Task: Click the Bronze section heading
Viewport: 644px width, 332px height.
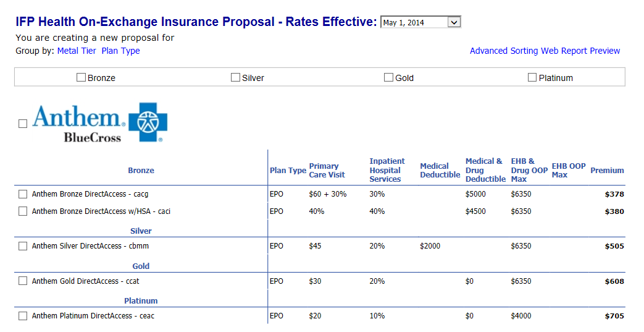Action: [x=141, y=170]
